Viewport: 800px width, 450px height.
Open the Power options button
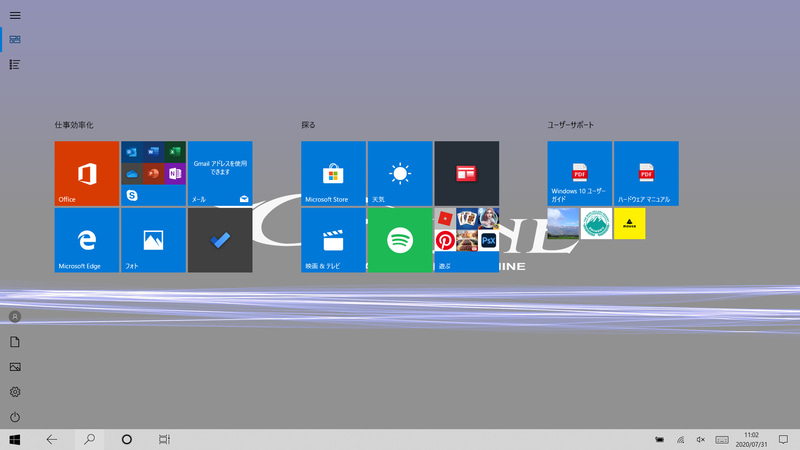15,417
